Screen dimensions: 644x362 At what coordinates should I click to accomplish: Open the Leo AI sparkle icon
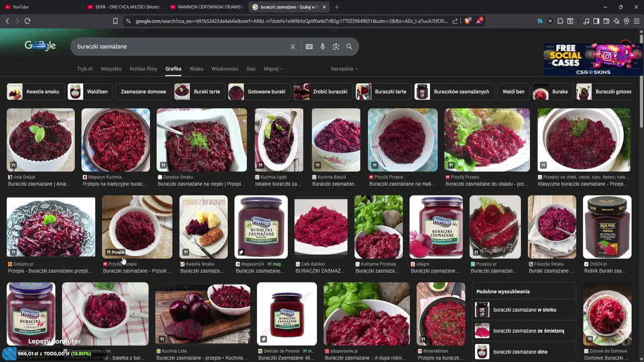click(x=616, y=21)
